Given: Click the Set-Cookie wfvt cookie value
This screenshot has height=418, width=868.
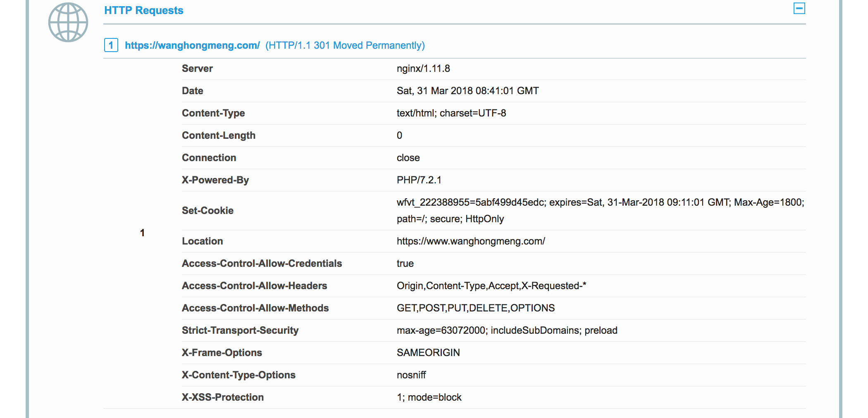Looking at the screenshot, I should pos(600,203).
